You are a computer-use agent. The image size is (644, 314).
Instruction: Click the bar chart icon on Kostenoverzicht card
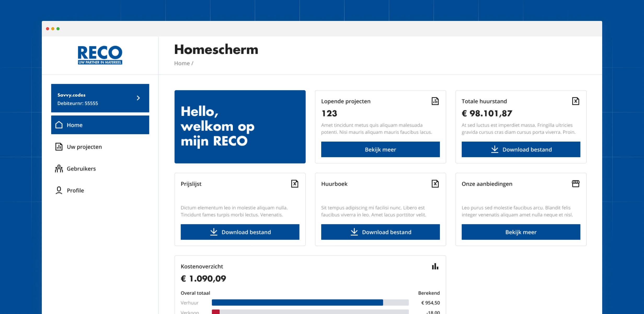[435, 266]
